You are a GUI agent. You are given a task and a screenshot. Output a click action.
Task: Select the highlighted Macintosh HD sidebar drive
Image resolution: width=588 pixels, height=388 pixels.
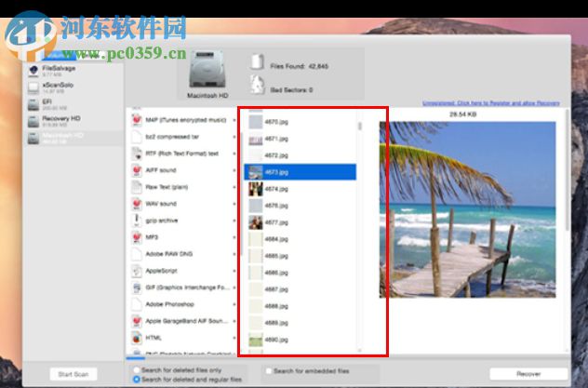pyautogui.click(x=73, y=138)
